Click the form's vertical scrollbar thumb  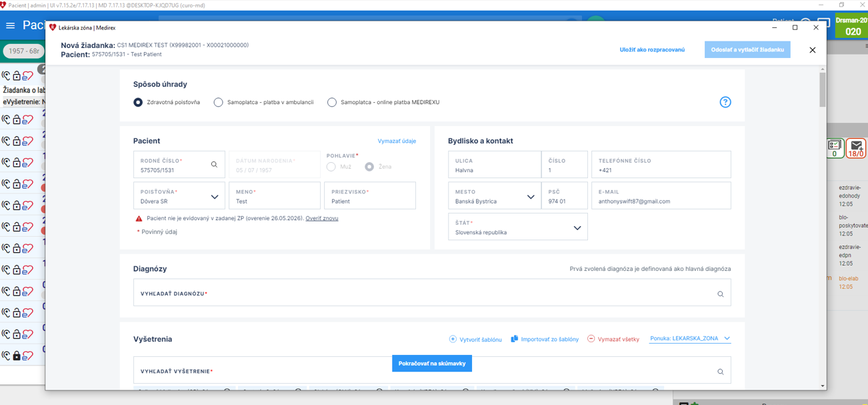pos(823,89)
